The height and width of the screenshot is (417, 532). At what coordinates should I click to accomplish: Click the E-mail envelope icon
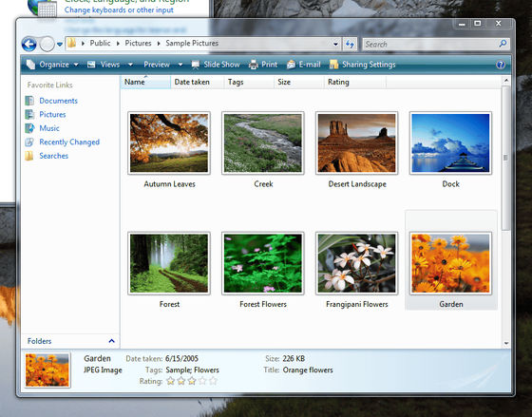[x=291, y=65]
